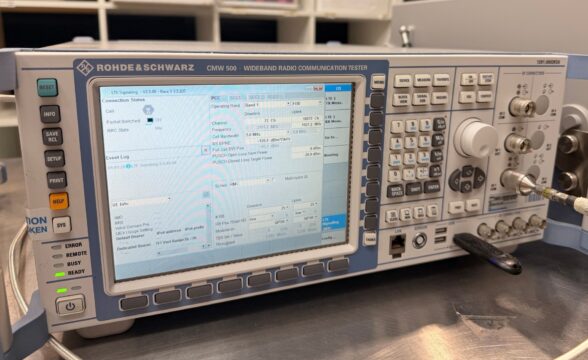Screen dimensions: 588x360
Task: Tap numeric key 4
Action: pyautogui.click(x=396, y=143)
